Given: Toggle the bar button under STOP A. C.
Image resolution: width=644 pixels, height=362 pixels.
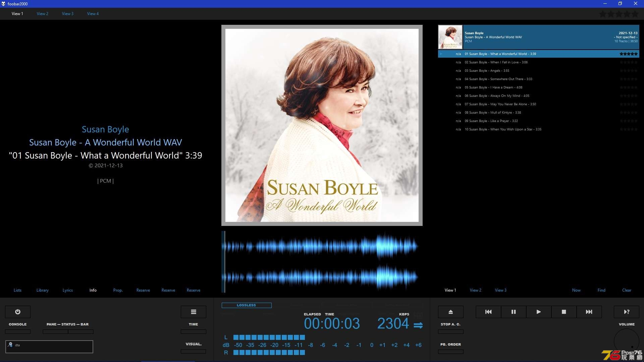Looking at the screenshot, I should 451,331.
